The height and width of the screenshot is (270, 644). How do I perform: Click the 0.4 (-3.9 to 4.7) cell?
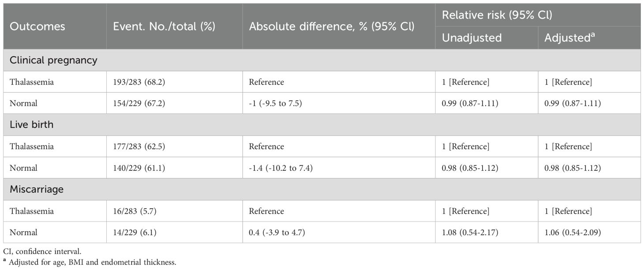[277, 232]
